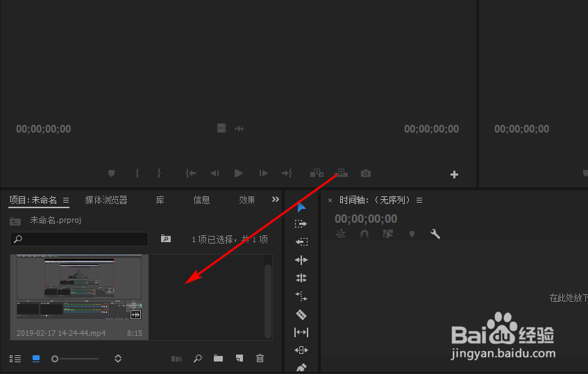This screenshot has width=588, height=374.
Task: Open timeline display settings wrench
Action: click(435, 235)
